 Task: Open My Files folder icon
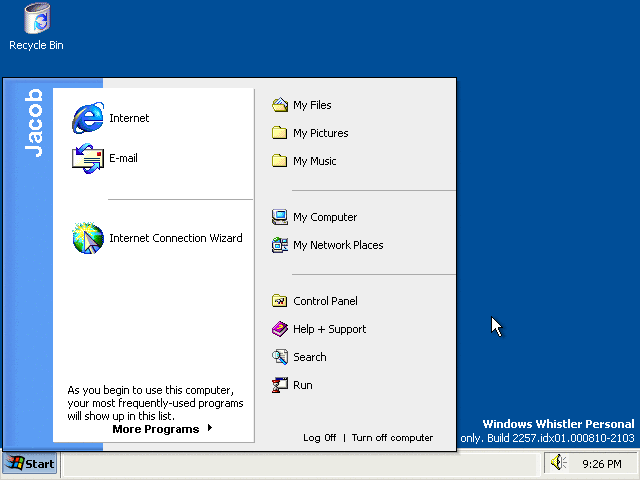click(x=280, y=105)
